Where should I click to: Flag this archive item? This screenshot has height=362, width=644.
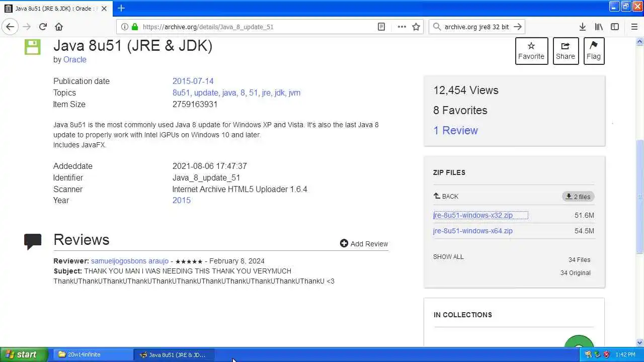[x=594, y=51]
